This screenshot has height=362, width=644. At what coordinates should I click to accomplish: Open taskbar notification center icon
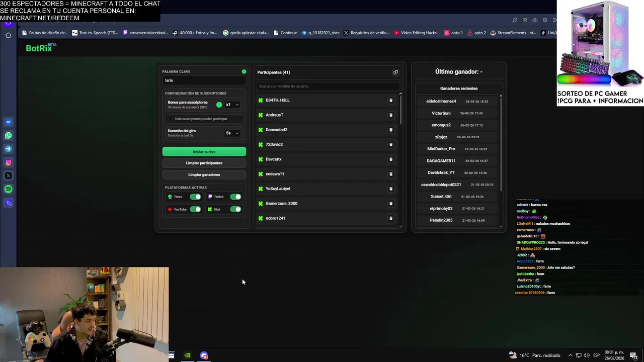point(633,355)
